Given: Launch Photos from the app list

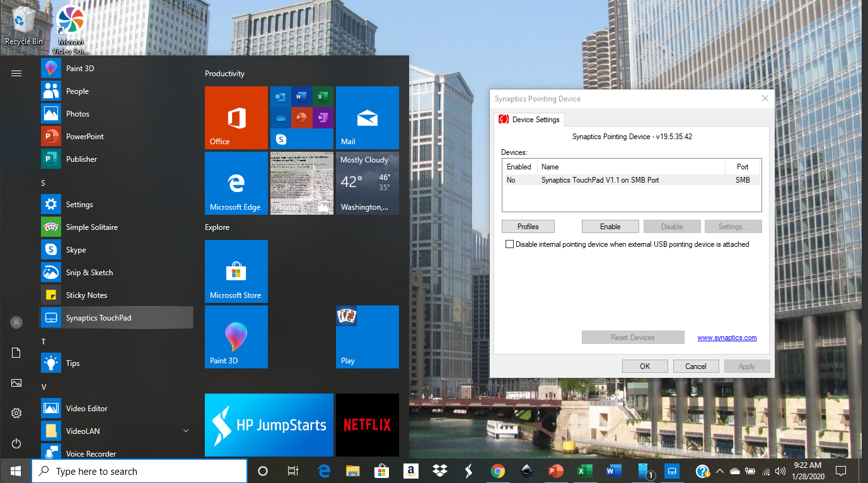Looking at the screenshot, I should coord(117,114).
